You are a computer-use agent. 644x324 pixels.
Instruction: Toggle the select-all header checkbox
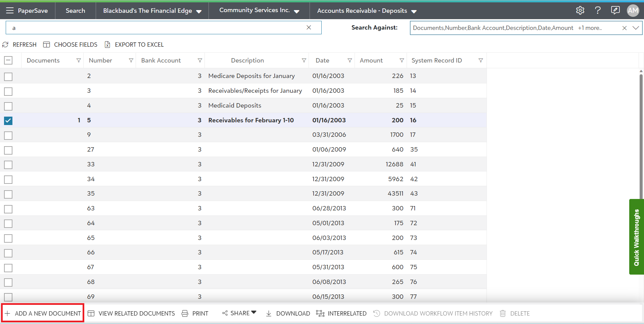[8, 60]
